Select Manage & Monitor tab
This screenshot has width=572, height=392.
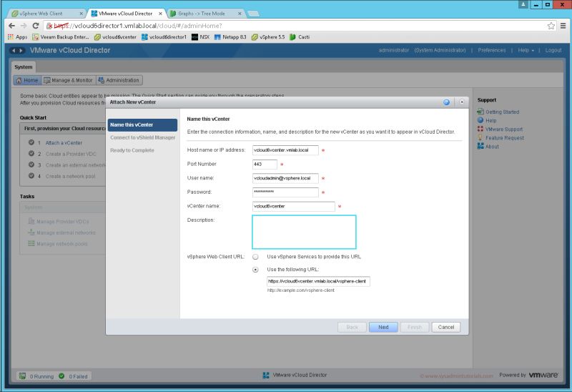[68, 80]
